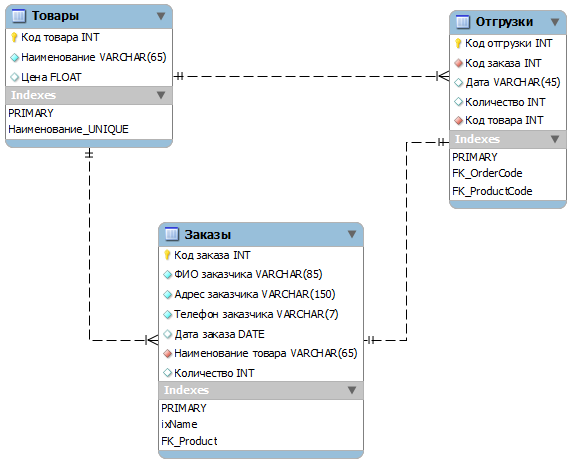The image size is (573, 465).
Task: Select the Наименование_UNIQUE index
Action: 68,129
